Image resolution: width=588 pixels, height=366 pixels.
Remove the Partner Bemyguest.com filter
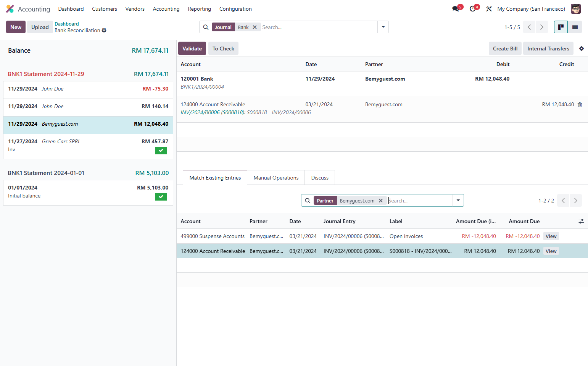coord(380,201)
